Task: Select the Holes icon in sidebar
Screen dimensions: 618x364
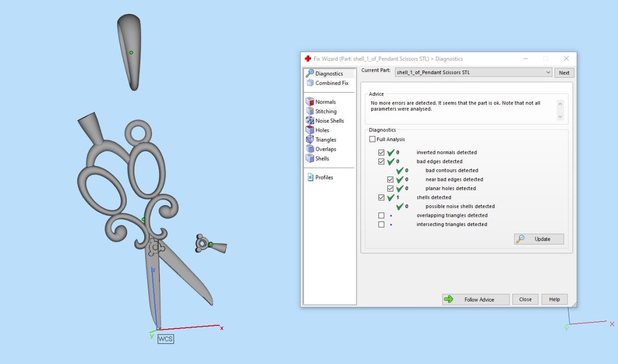Action: pos(310,130)
